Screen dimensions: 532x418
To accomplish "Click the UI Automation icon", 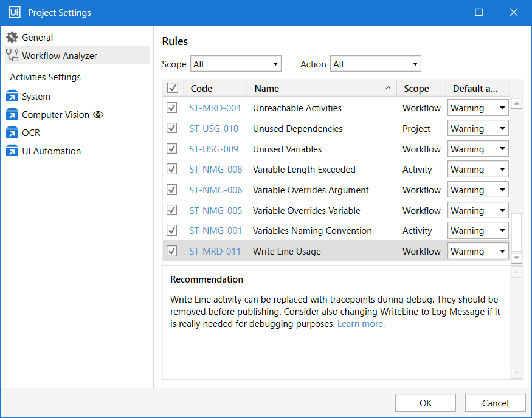I will (12, 151).
